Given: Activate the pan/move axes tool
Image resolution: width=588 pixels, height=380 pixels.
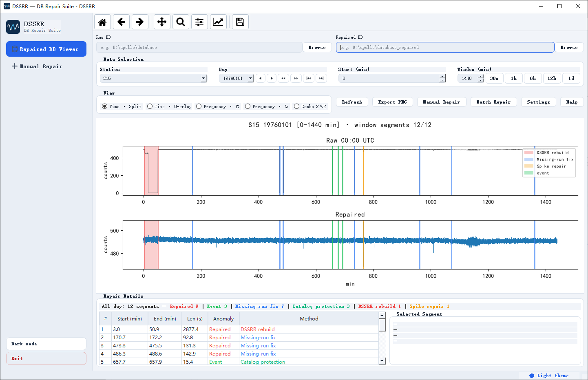Looking at the screenshot, I should click(162, 22).
